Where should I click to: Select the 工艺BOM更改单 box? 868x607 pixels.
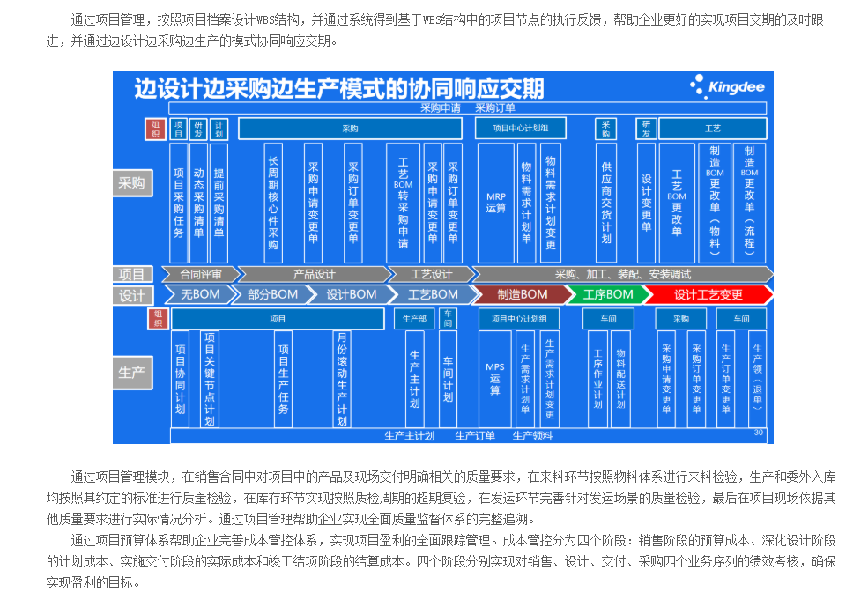tap(677, 203)
